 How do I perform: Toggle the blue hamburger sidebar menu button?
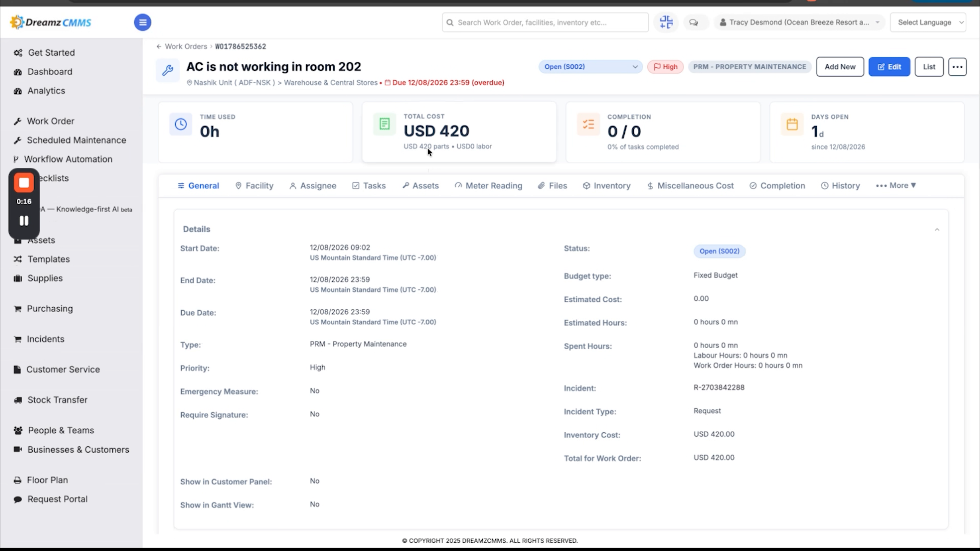[143, 22]
